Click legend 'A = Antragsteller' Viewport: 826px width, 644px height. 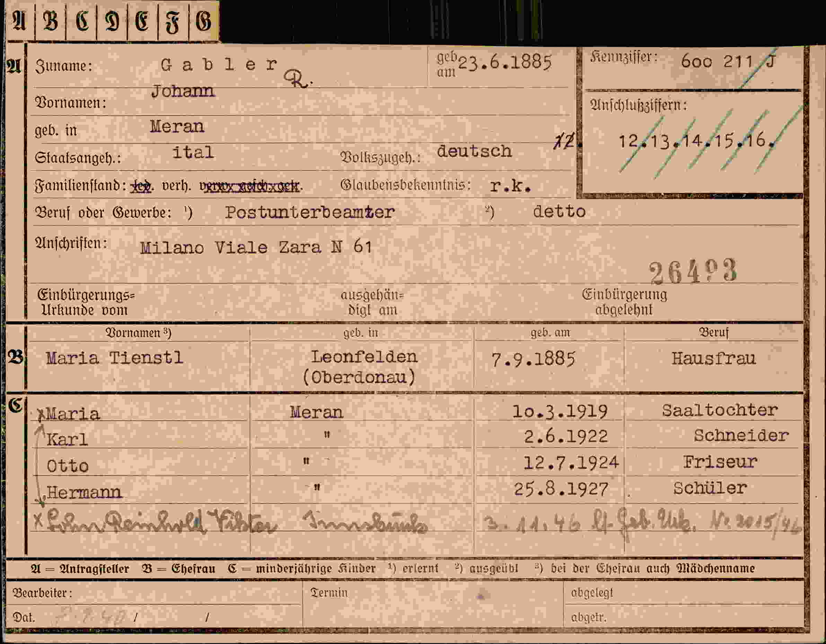tap(80, 569)
